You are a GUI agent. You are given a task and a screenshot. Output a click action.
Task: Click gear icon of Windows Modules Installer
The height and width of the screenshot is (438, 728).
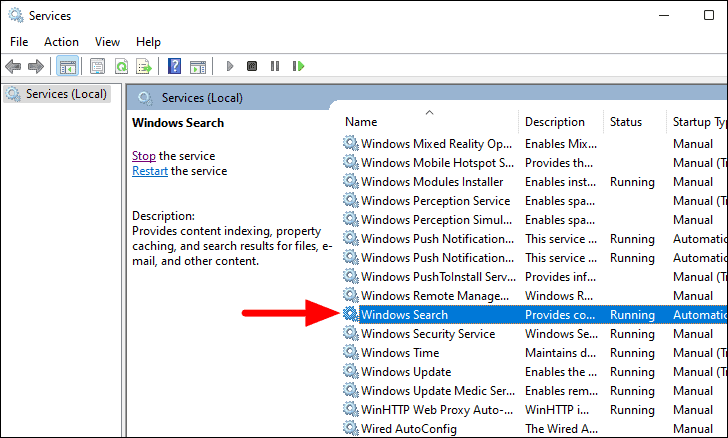(x=351, y=181)
